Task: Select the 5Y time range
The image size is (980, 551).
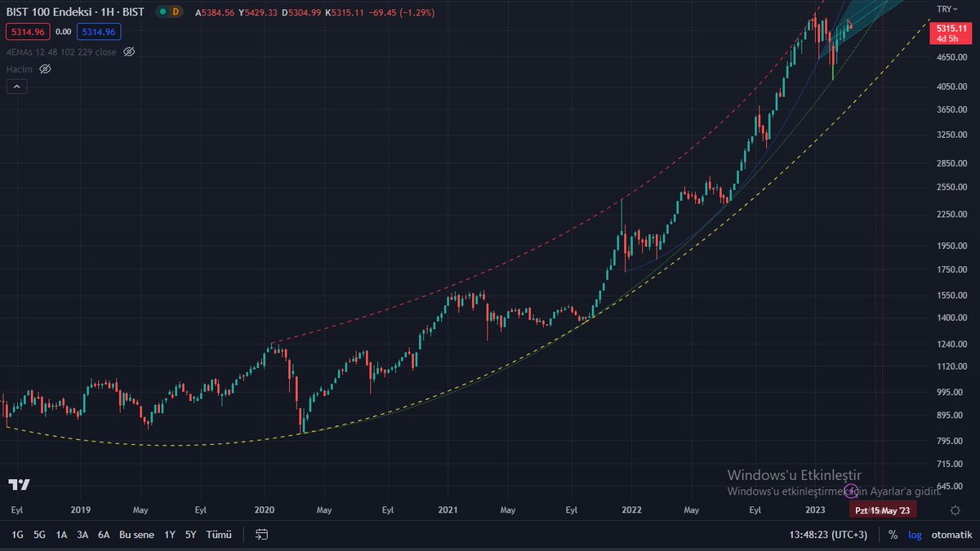Action: pos(190,535)
